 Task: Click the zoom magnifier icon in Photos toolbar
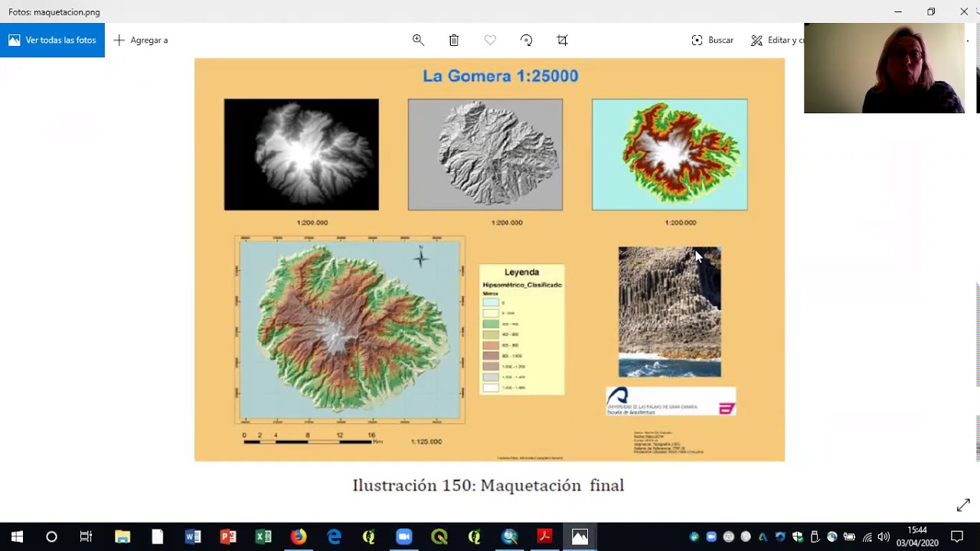pos(418,40)
